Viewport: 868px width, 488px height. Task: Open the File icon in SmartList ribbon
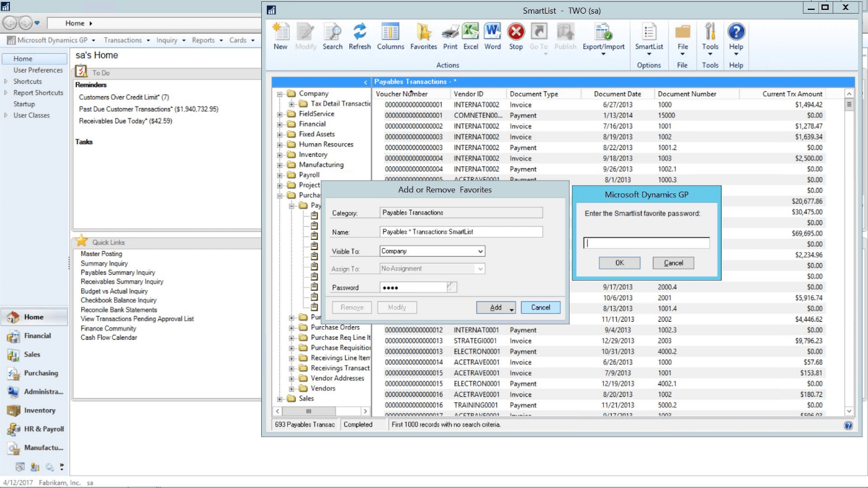(682, 32)
